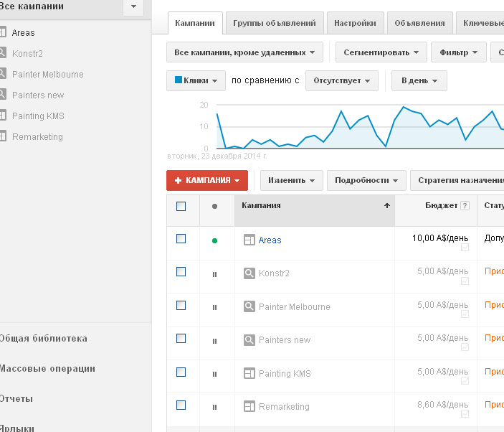
Task: Open the "В день" period dropdown
Action: tap(419, 80)
